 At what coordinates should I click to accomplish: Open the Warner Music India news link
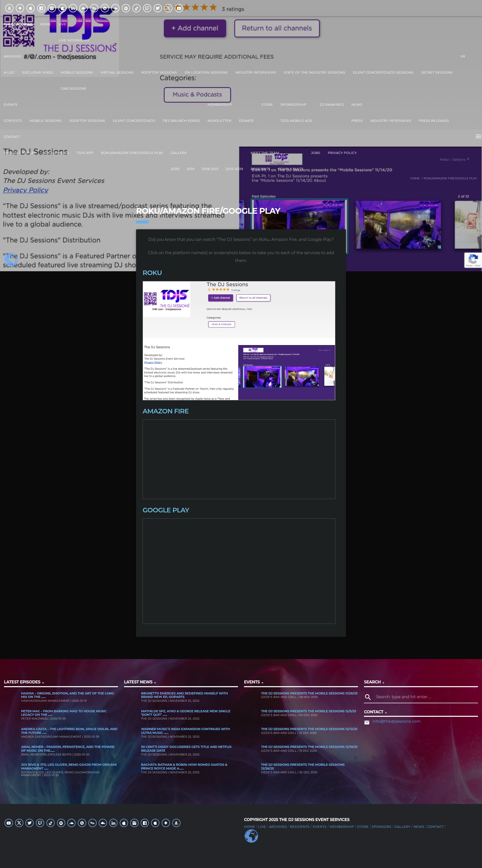click(x=185, y=731)
